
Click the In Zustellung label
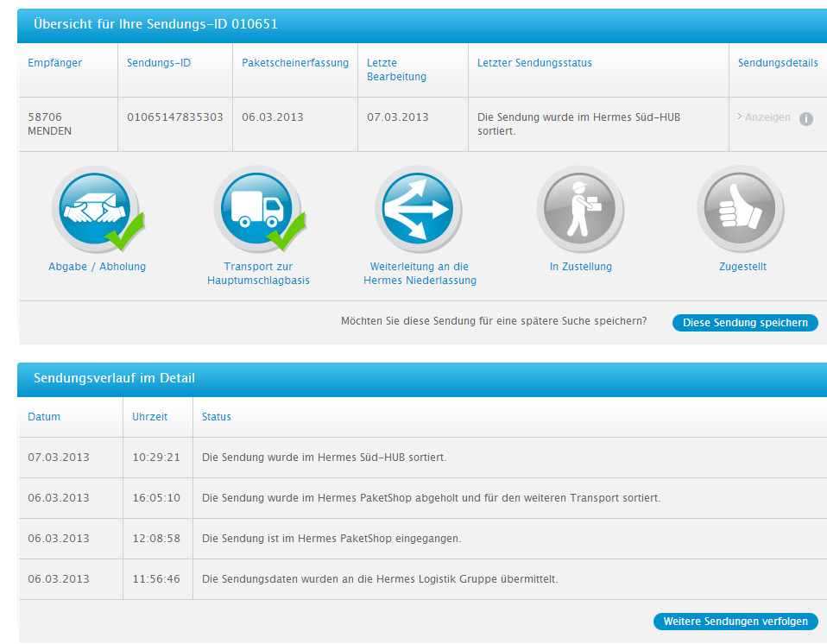click(x=580, y=267)
